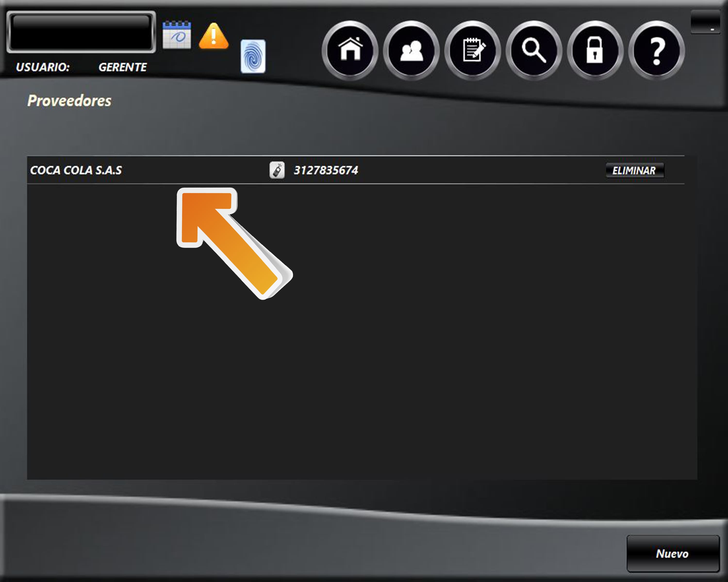This screenshot has width=728, height=582.
Task: Click the USUARIO label
Action: pyautogui.click(x=42, y=67)
